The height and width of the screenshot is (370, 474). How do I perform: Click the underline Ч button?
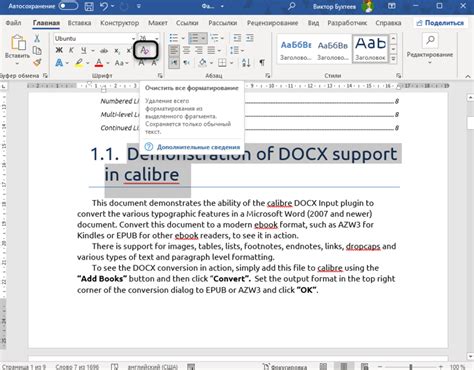84,50
